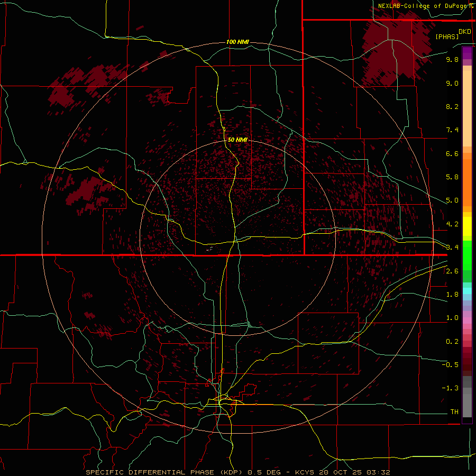Select the 1.0 scale label
Screen dimensions: 476x476
(x=452, y=318)
